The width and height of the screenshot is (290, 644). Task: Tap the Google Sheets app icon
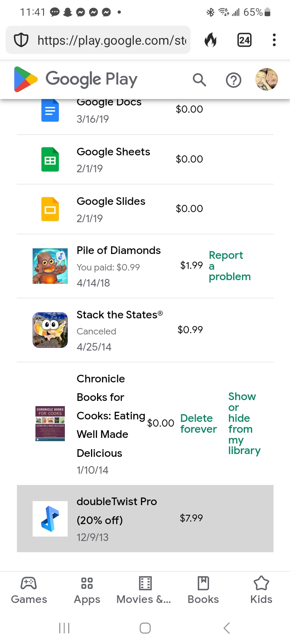pyautogui.click(x=50, y=160)
